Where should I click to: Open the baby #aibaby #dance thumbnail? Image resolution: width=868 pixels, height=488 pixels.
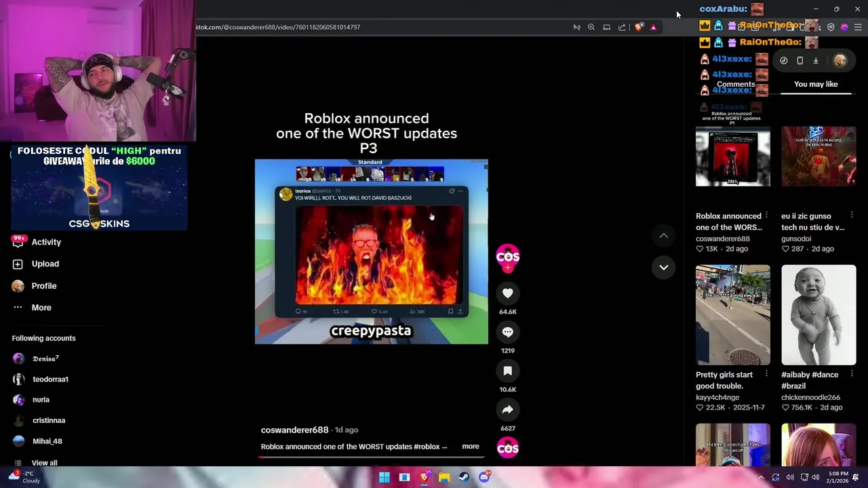click(x=818, y=315)
